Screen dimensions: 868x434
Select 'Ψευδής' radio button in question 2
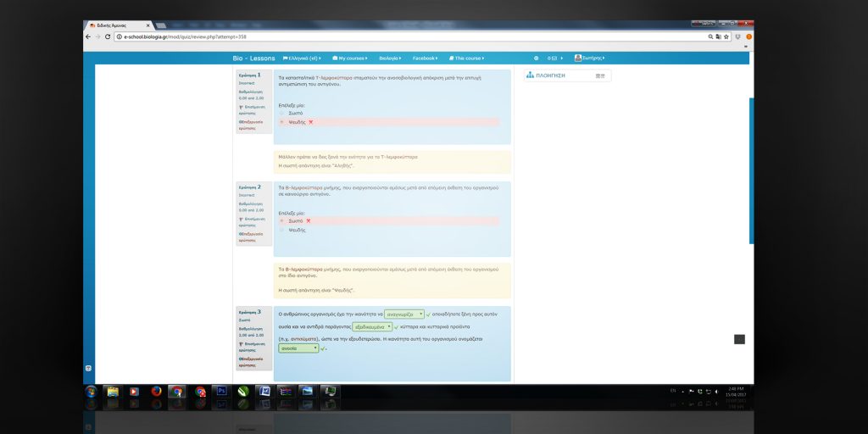click(x=282, y=230)
